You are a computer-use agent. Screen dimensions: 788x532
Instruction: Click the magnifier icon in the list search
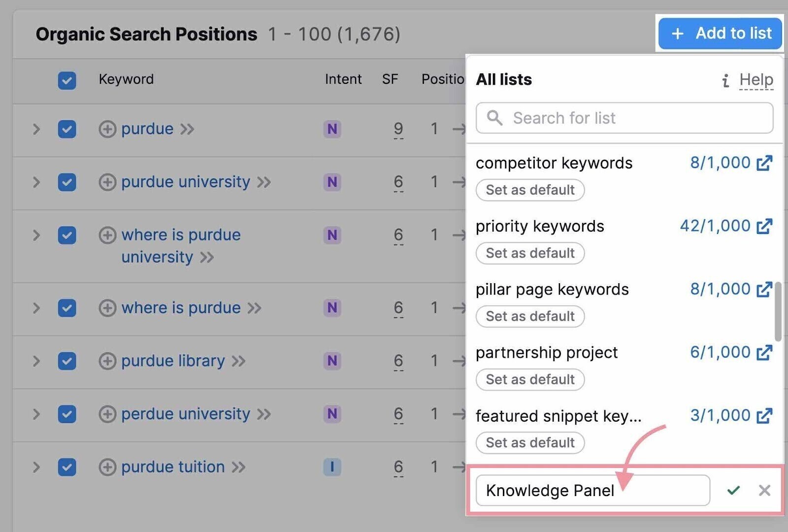coord(495,118)
